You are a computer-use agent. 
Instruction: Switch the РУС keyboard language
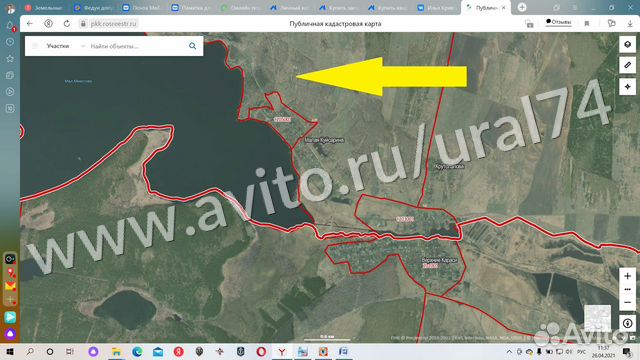tap(582, 351)
